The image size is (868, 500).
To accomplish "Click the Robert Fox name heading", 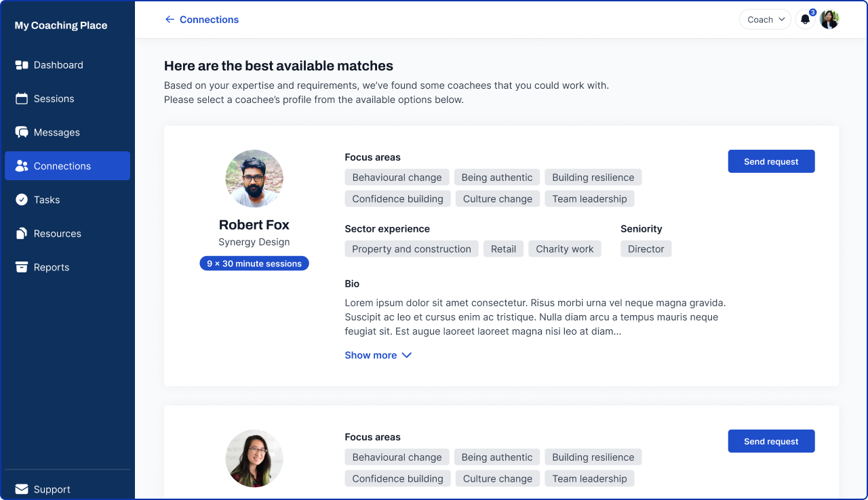I will (254, 225).
